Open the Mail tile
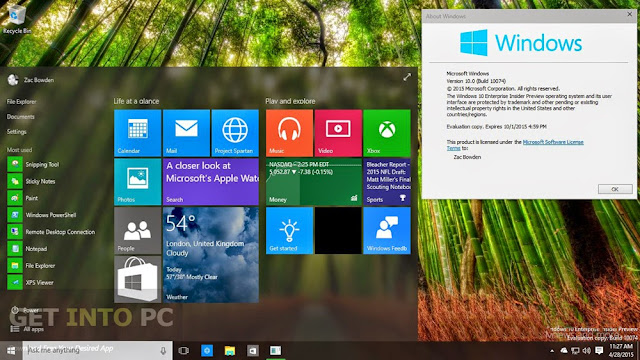 pyautogui.click(x=186, y=133)
